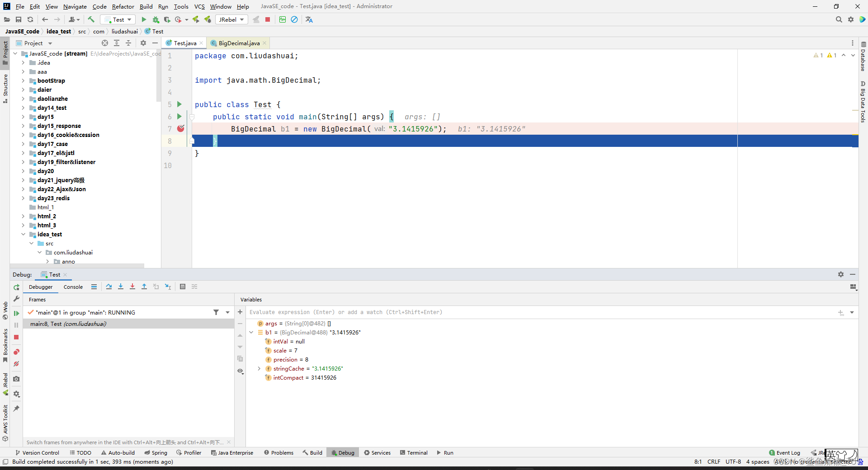Click Step Over in the debugger toolbar
Screen dimensions: 868x470
(x=109, y=287)
